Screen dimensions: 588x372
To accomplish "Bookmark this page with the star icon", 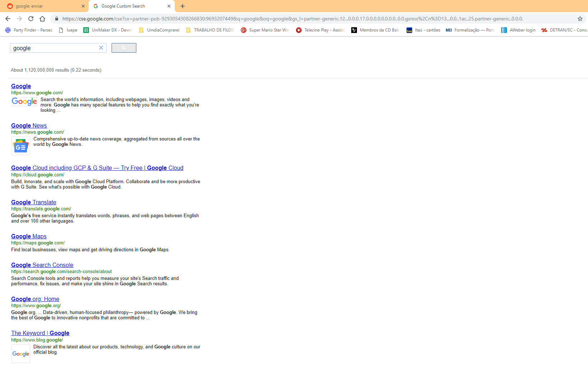I will [x=580, y=19].
